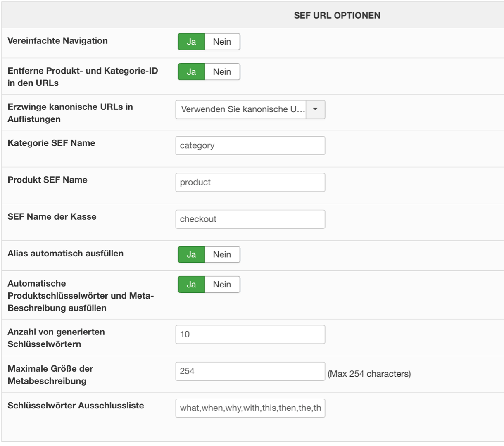This screenshot has width=504, height=446.
Task: Click the Produkt SEF Name input
Action: [250, 183]
